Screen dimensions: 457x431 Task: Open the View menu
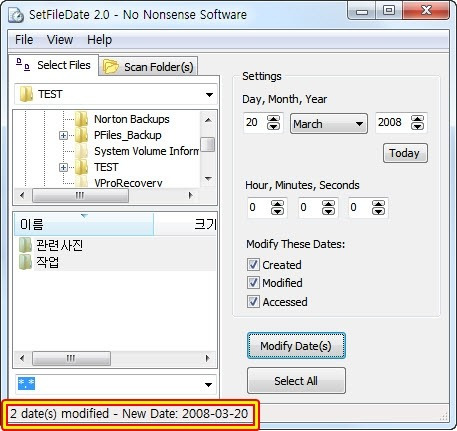(60, 40)
